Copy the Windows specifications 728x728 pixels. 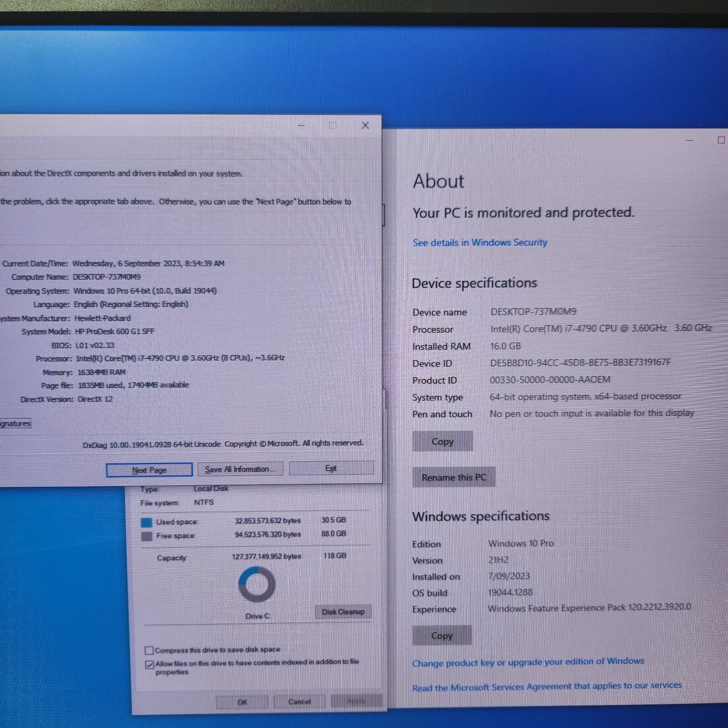pos(441,635)
